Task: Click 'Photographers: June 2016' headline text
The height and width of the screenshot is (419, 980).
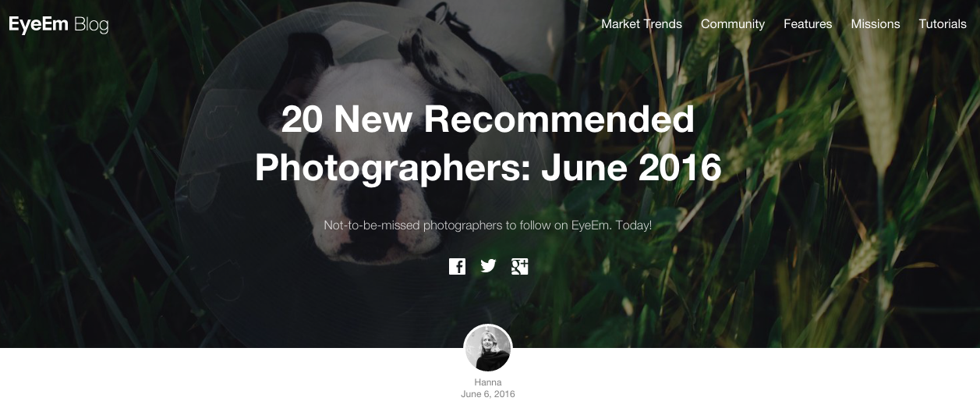Action: tap(488, 167)
